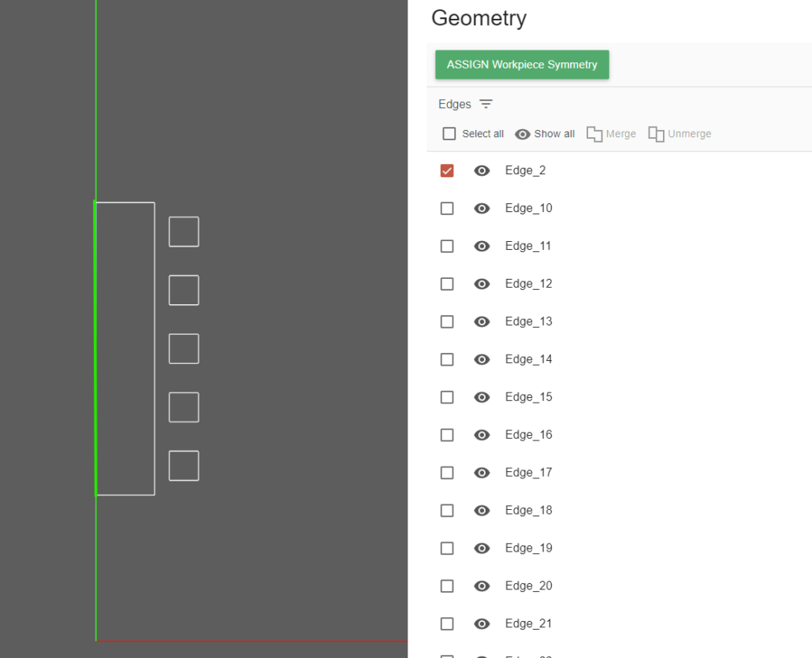The image size is (812, 658).
Task: Click the Show all eye icon
Action: 522,134
